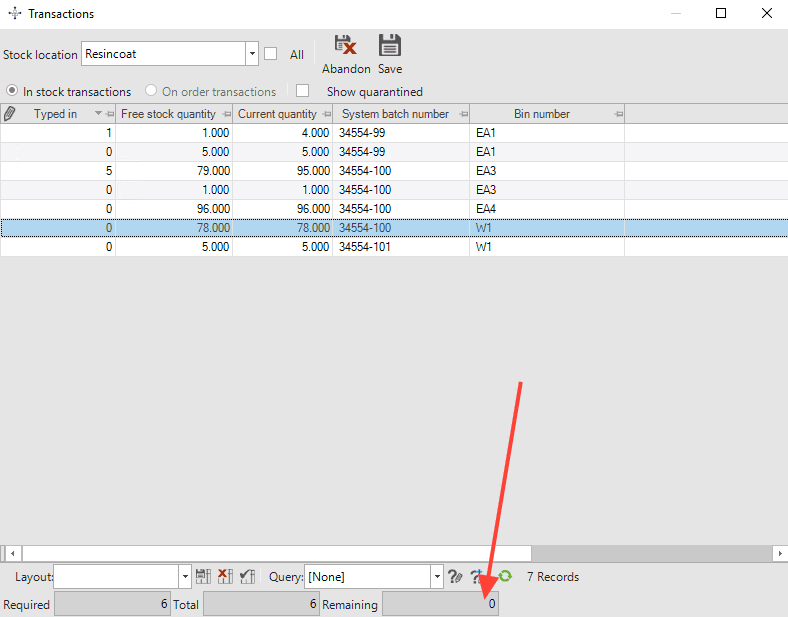Click Typed in cell showing 1
This screenshot has height=617, width=788.
pos(58,133)
